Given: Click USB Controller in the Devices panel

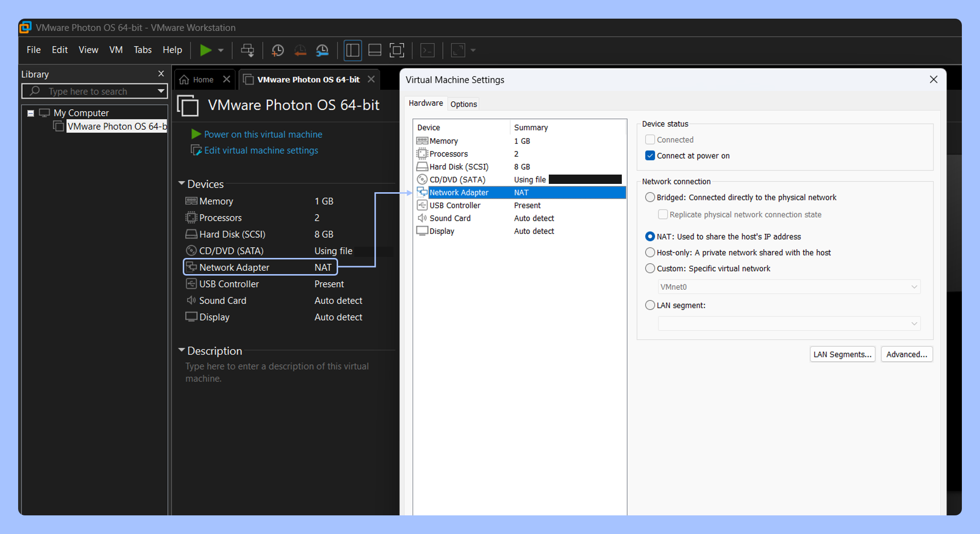Looking at the screenshot, I should tap(229, 284).
